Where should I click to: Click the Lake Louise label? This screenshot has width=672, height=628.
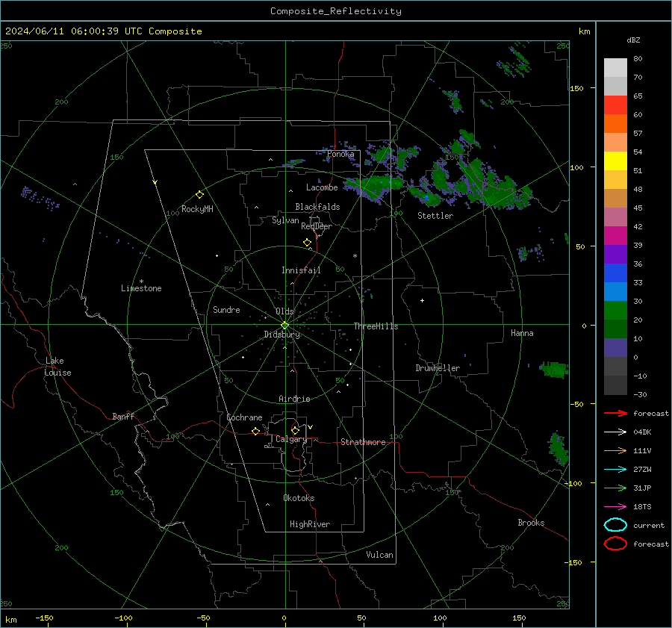[57, 367]
